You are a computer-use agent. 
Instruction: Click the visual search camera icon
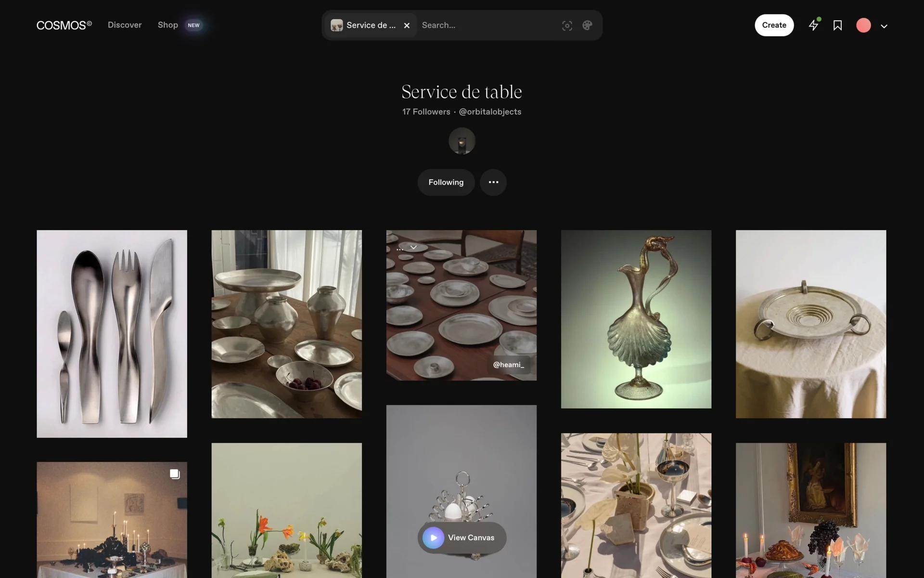tap(567, 26)
